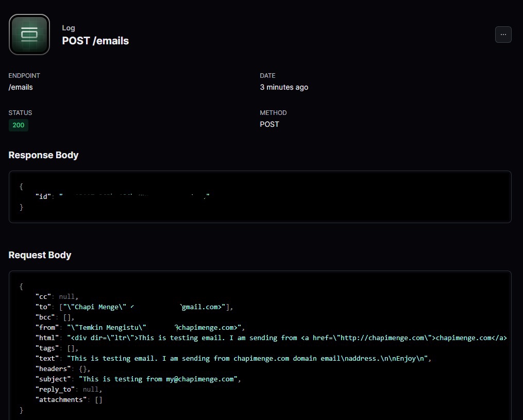The height and width of the screenshot is (420, 523).
Task: Click the reply_to null value
Action: point(91,389)
